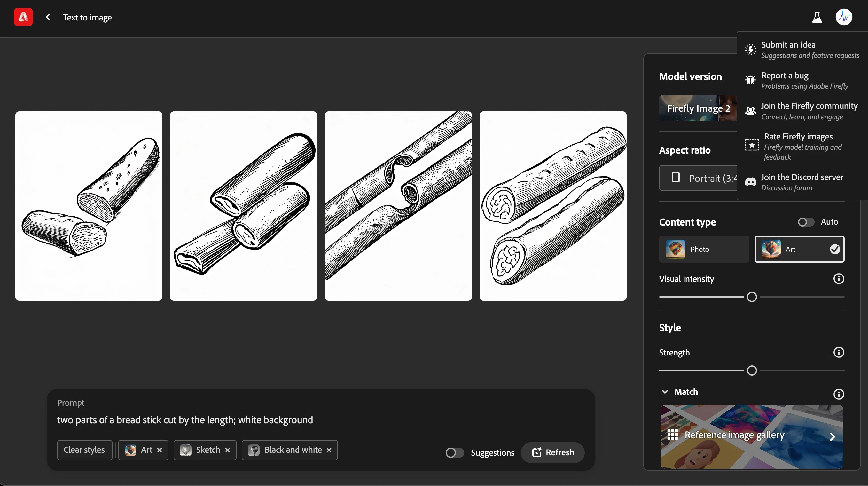The width and height of the screenshot is (868, 486).
Task: Click the Adobe Firefly home logo
Action: pos(23,17)
